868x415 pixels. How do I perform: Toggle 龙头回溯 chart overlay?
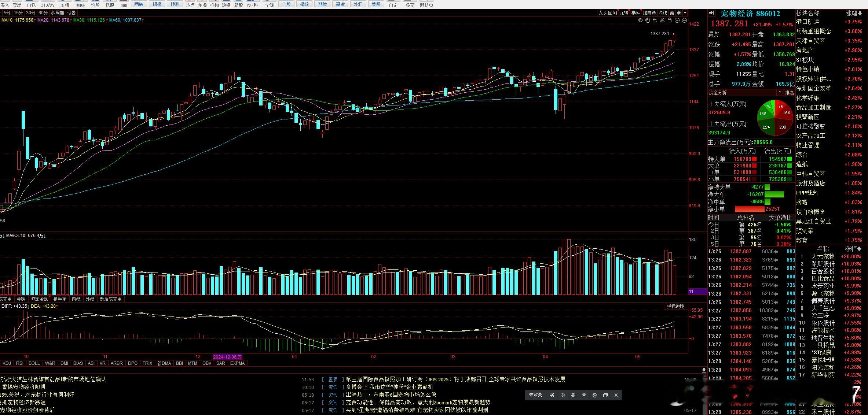coord(608,13)
